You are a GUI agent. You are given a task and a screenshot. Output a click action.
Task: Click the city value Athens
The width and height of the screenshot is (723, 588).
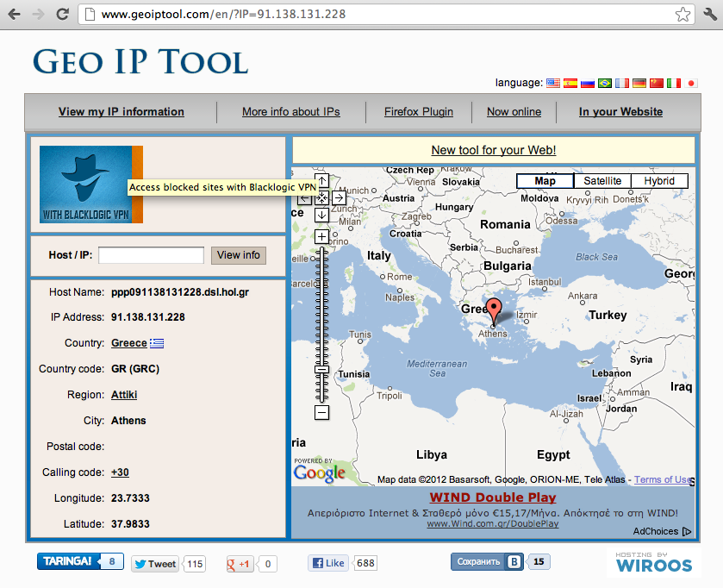128,421
